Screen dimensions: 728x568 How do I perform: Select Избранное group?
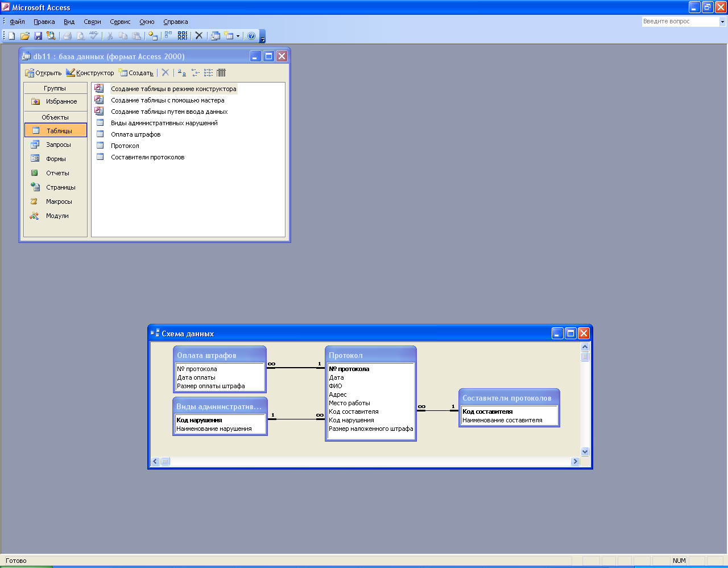click(55, 101)
